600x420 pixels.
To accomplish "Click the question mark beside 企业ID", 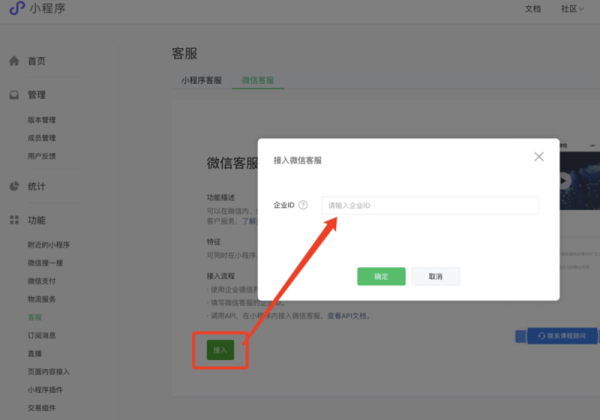I will (303, 205).
